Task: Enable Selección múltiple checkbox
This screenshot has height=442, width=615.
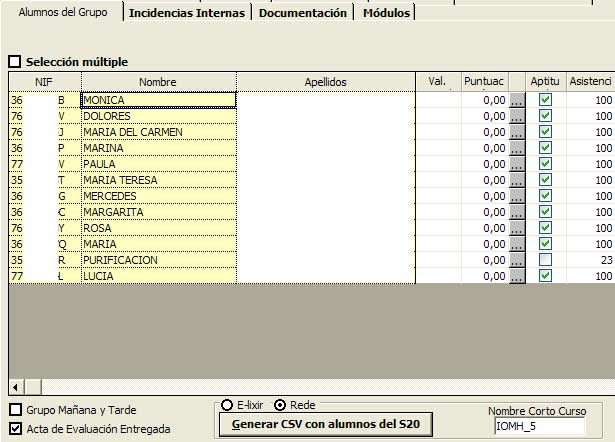Action: (15, 61)
